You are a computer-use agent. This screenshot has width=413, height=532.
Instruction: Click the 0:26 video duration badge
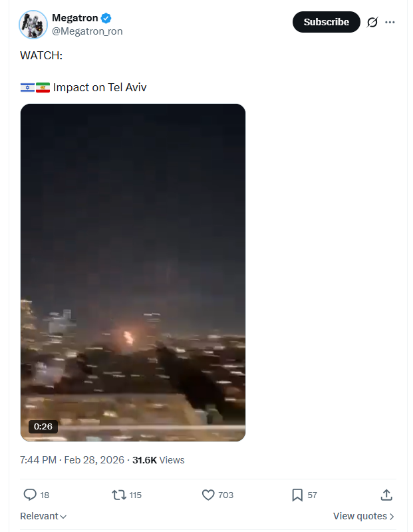coord(43,427)
